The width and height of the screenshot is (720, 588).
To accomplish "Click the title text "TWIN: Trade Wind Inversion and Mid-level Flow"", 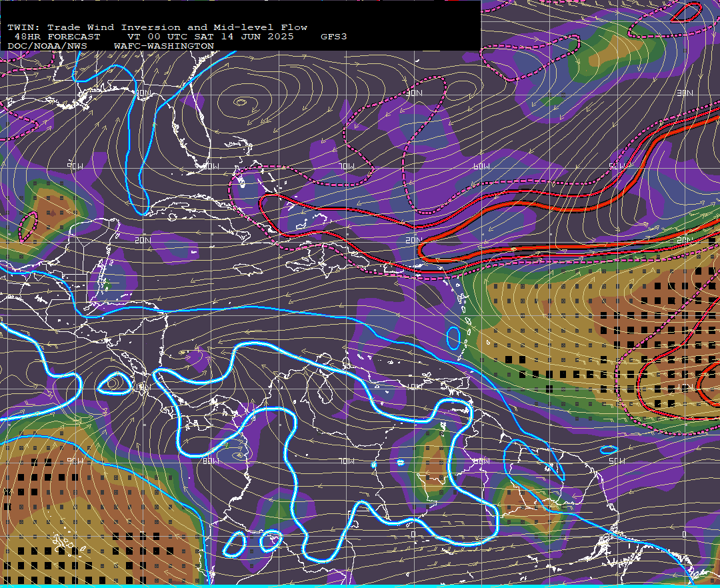I will (157, 27).
